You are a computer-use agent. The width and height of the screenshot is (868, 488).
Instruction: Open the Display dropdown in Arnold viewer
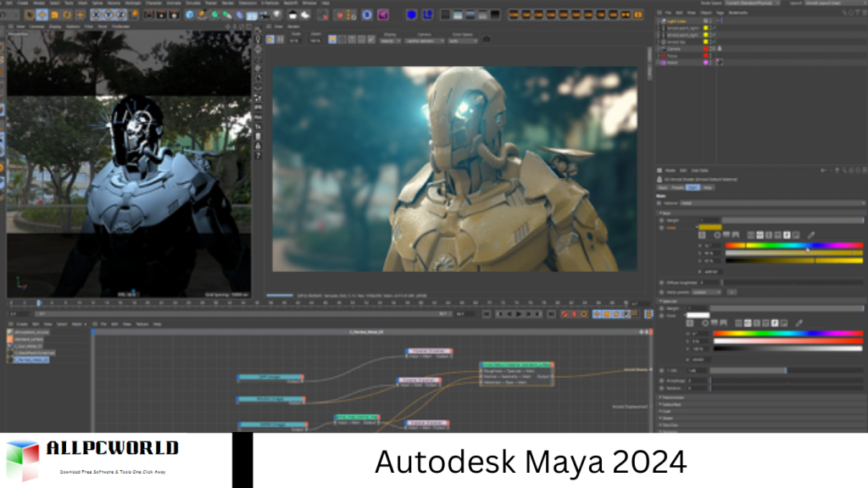[x=390, y=41]
